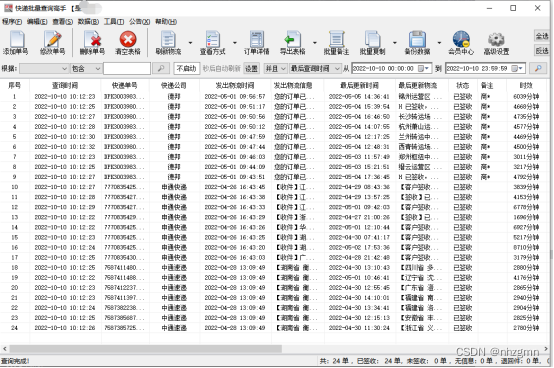
Task: Select the cell 2022-04-30 12:15:13
Action: click(359, 318)
